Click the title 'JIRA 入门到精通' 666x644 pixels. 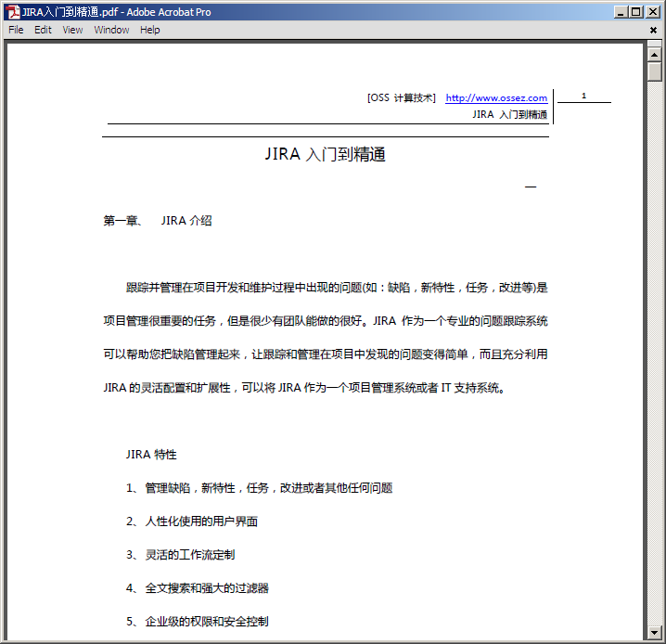(x=325, y=154)
